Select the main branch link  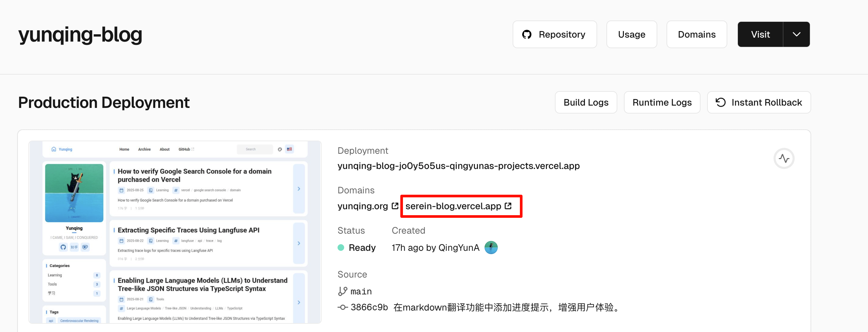tap(361, 291)
